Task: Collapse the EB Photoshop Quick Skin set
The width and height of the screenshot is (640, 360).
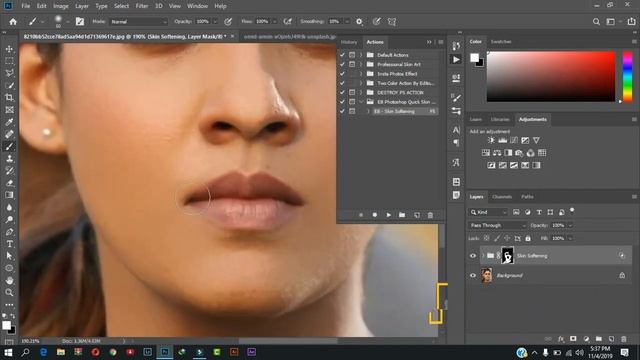Action: (x=361, y=102)
